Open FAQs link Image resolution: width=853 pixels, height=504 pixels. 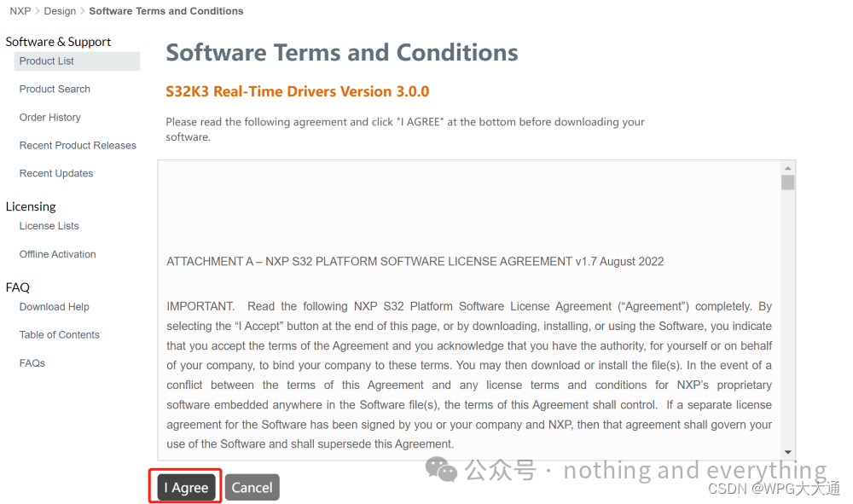[x=32, y=363]
